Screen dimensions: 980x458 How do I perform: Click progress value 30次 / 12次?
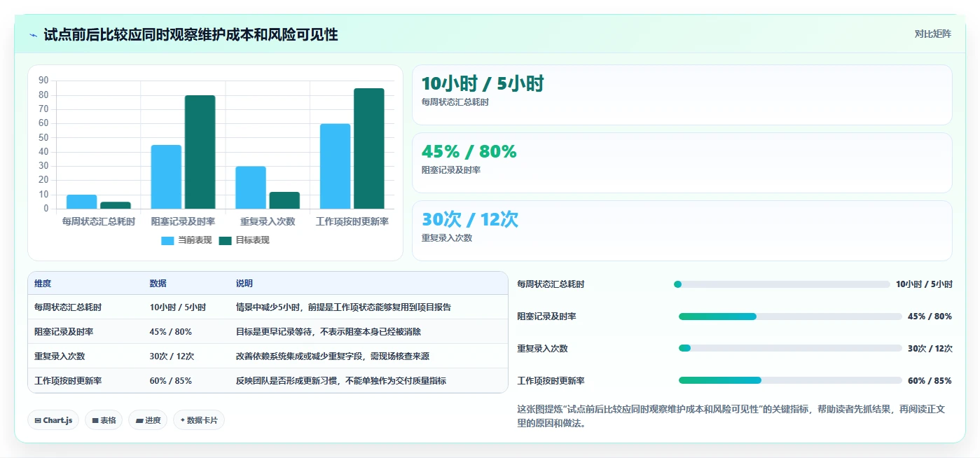[930, 349]
